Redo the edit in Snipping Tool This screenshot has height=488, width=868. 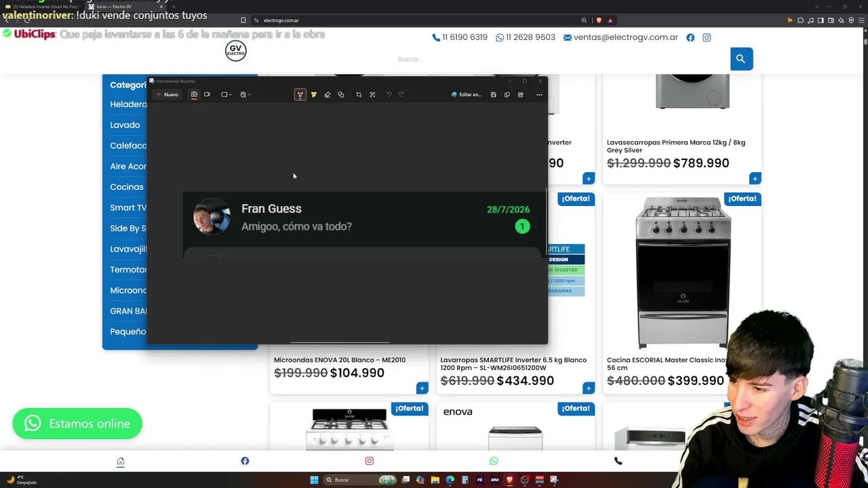(x=401, y=95)
